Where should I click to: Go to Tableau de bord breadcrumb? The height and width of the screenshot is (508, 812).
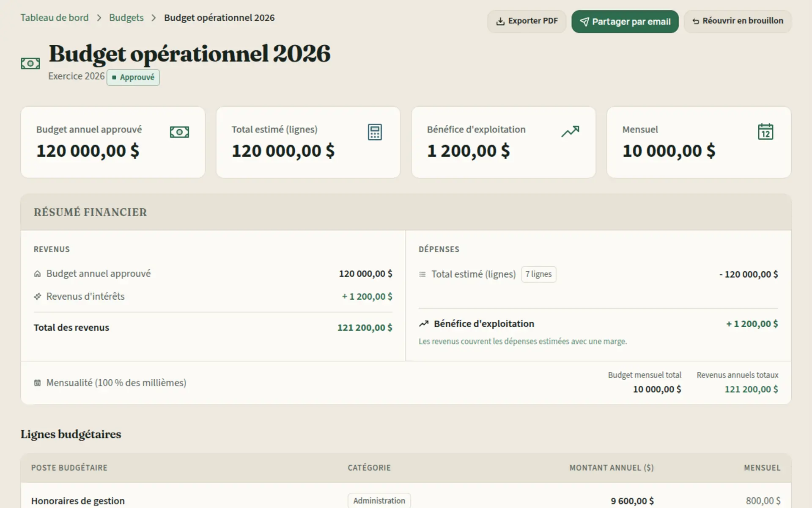click(55, 18)
